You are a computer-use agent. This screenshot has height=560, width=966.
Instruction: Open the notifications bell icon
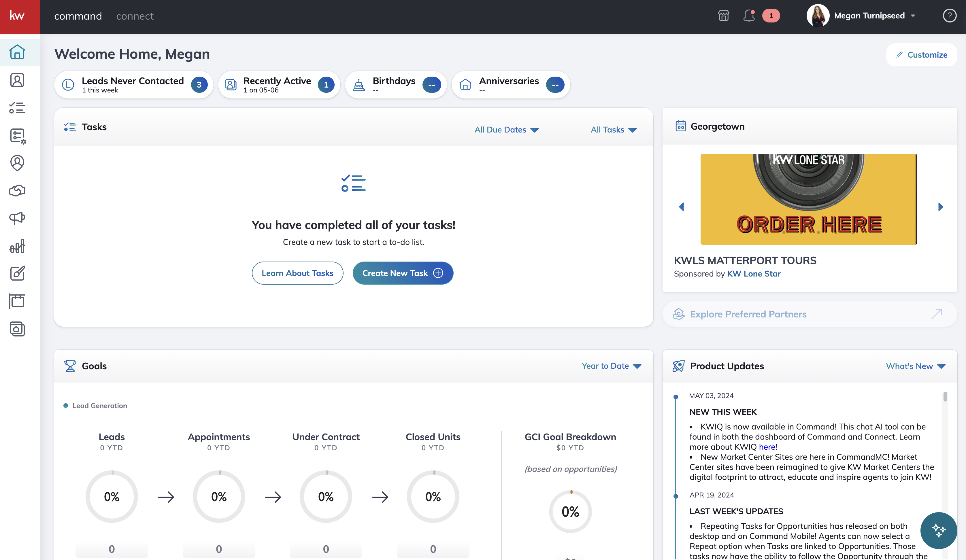click(749, 16)
